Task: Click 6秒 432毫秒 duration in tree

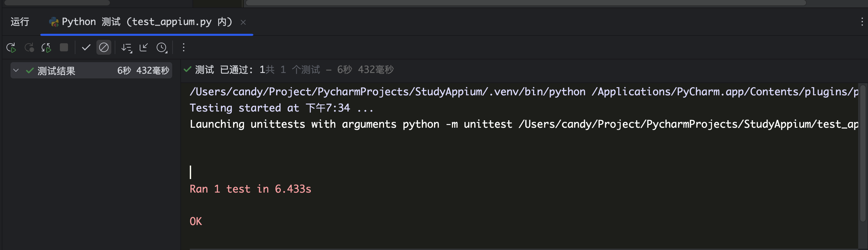Action: (143, 71)
